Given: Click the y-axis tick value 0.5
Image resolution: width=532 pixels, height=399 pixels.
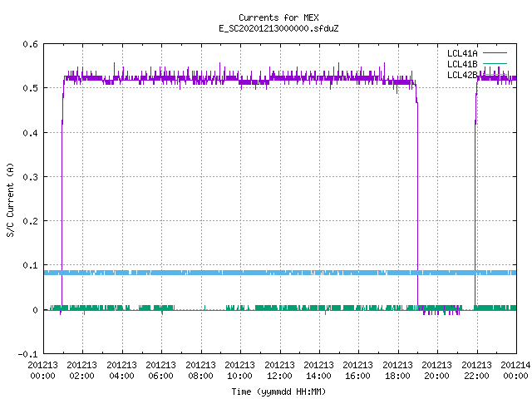Looking at the screenshot, I should pos(30,88).
